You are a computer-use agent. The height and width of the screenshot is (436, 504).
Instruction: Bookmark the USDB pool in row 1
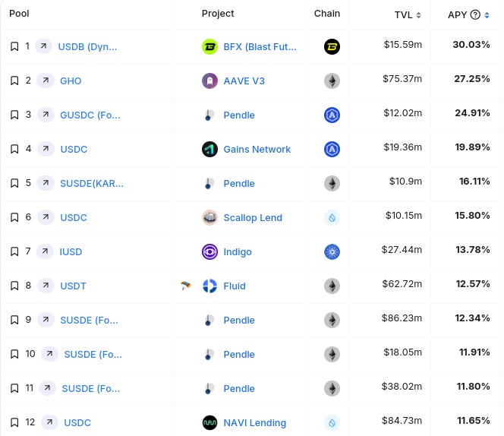pyautogui.click(x=14, y=46)
